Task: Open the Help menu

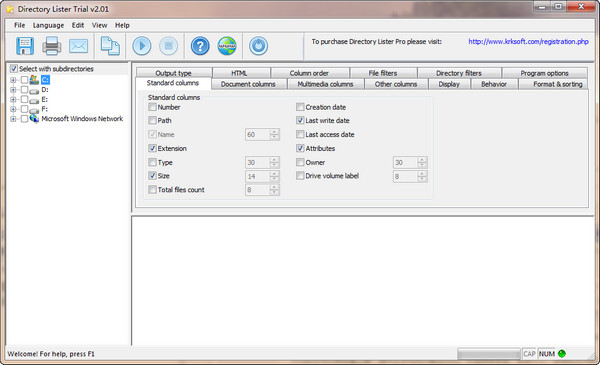Action: pos(122,25)
